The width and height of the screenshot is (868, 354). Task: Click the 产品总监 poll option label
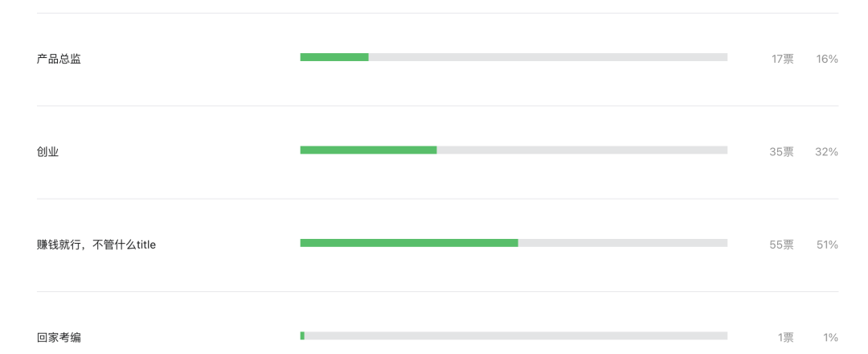pos(59,59)
